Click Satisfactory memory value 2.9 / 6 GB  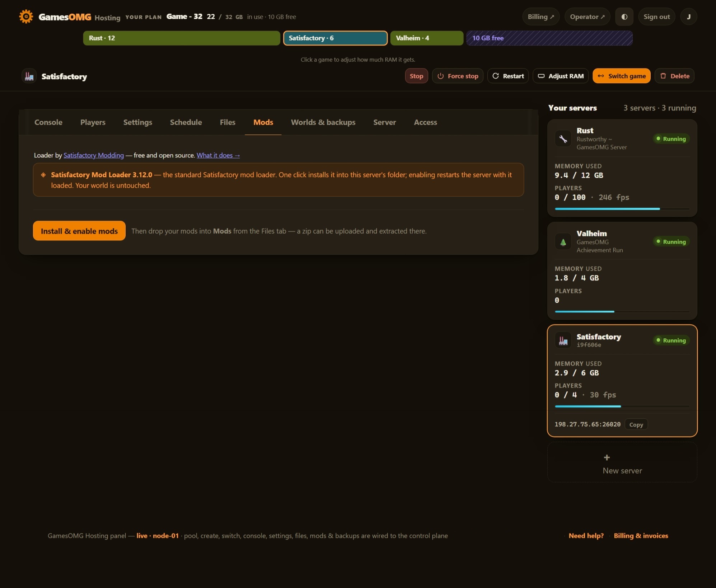pyautogui.click(x=576, y=373)
